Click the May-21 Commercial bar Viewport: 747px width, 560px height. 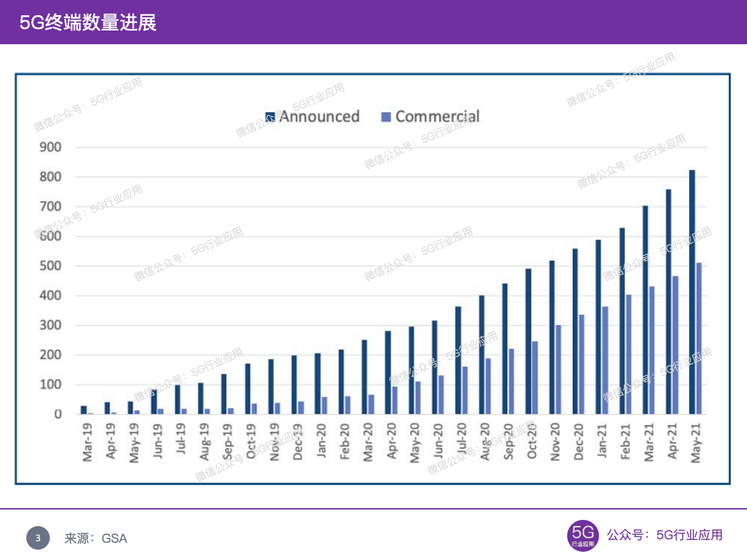tap(699, 338)
